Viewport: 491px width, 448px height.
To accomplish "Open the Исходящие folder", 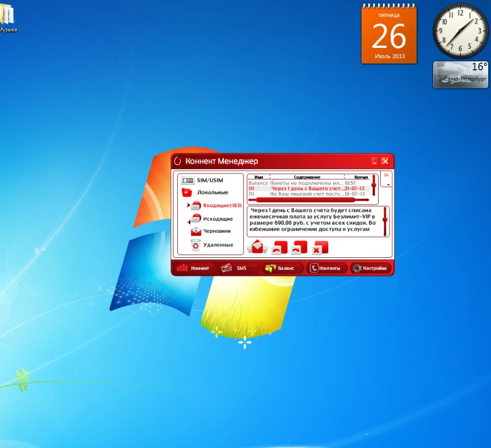I will pyautogui.click(x=212, y=219).
